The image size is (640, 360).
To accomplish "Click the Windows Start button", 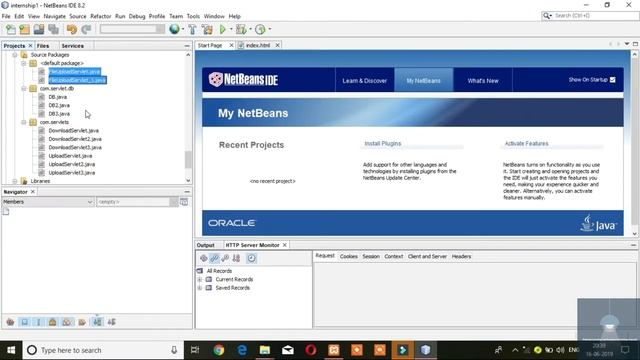I will coord(11,350).
